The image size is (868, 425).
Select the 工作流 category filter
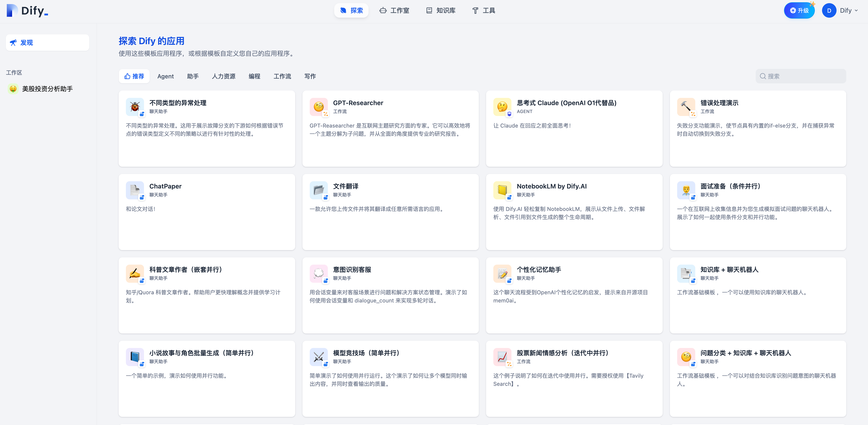tap(282, 76)
